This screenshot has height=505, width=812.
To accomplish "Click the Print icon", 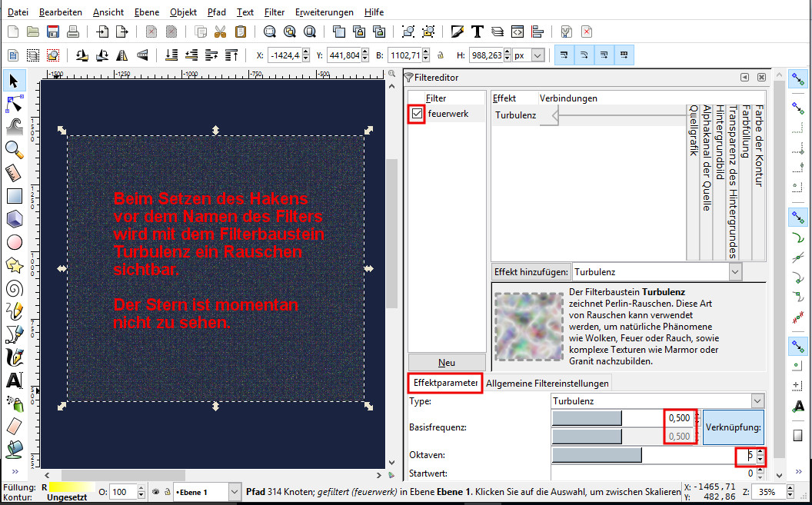I will pyautogui.click(x=73, y=32).
